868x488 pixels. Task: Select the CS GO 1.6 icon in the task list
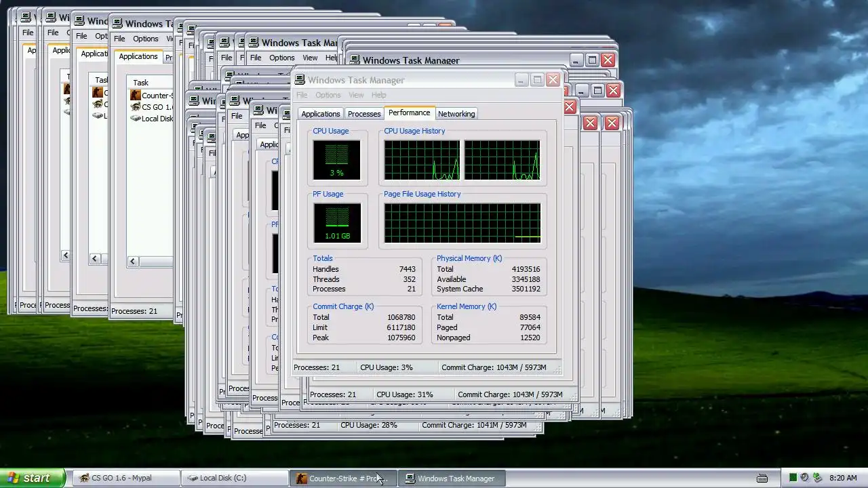point(136,107)
